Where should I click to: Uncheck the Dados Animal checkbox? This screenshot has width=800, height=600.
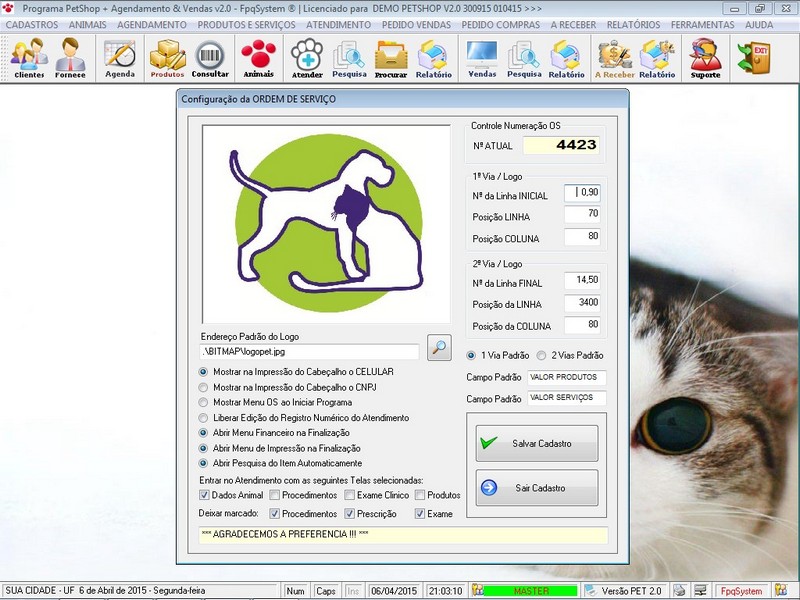tap(204, 495)
